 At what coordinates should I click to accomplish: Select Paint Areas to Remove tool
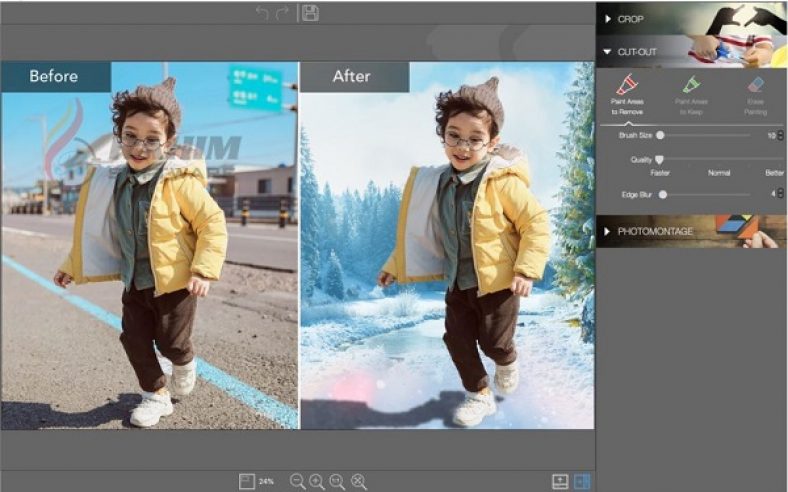627,95
